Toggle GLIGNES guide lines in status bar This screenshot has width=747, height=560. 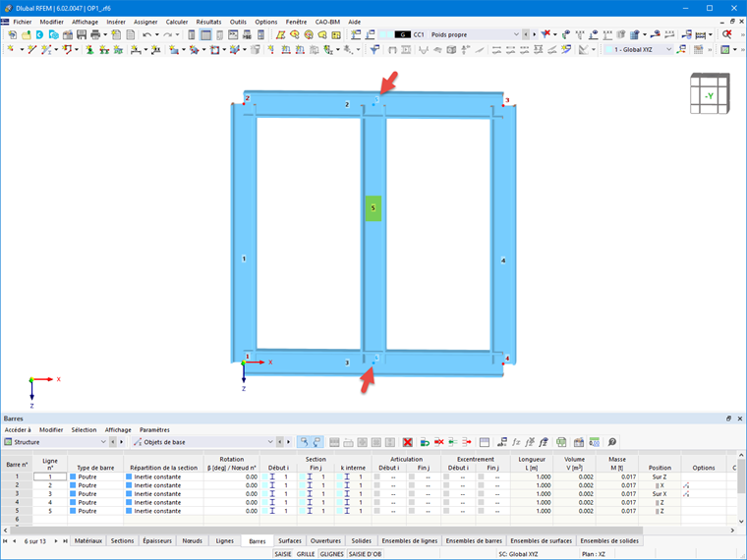pyautogui.click(x=331, y=554)
